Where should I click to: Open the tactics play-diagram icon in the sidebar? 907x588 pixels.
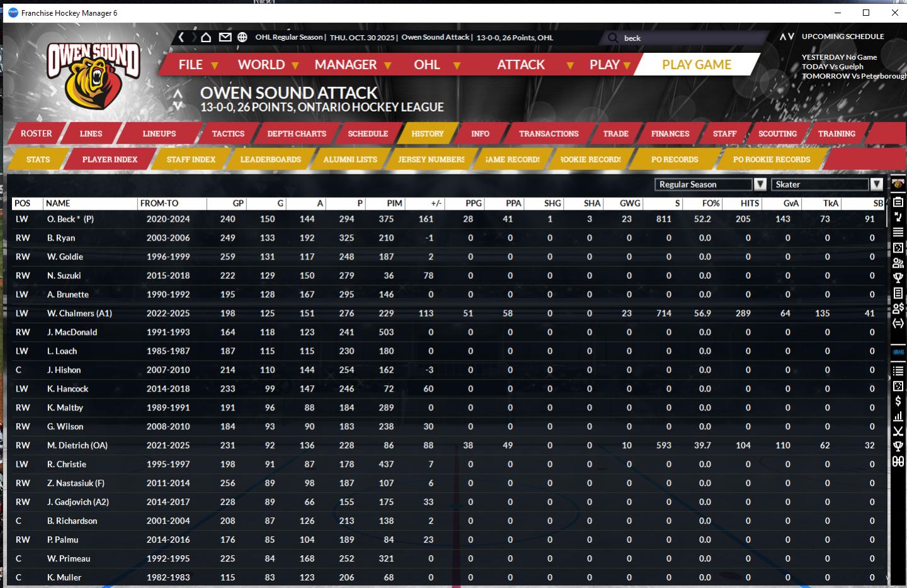pyautogui.click(x=898, y=217)
